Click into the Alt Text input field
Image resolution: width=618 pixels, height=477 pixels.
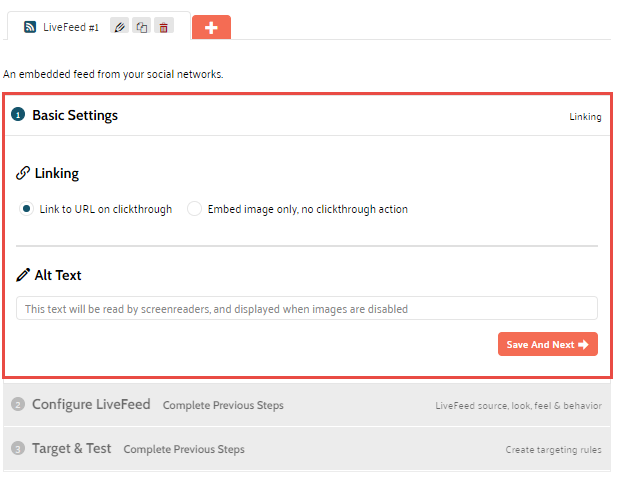click(306, 309)
